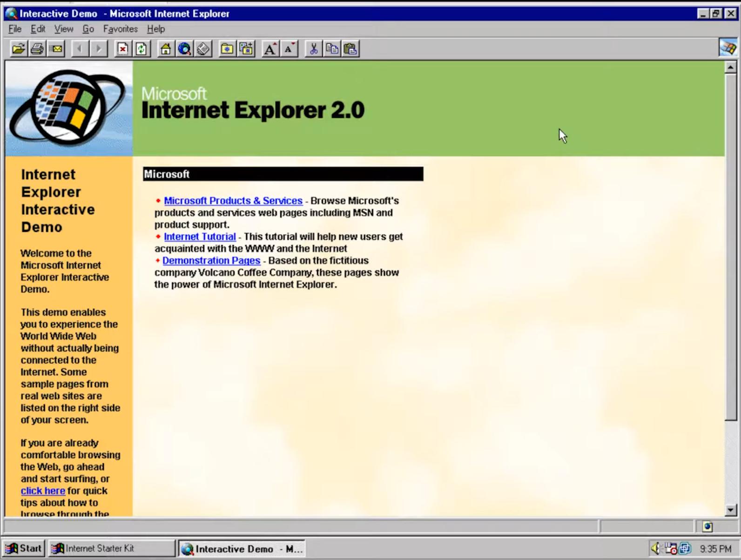Open the View menu
The height and width of the screenshot is (560, 741).
click(63, 29)
